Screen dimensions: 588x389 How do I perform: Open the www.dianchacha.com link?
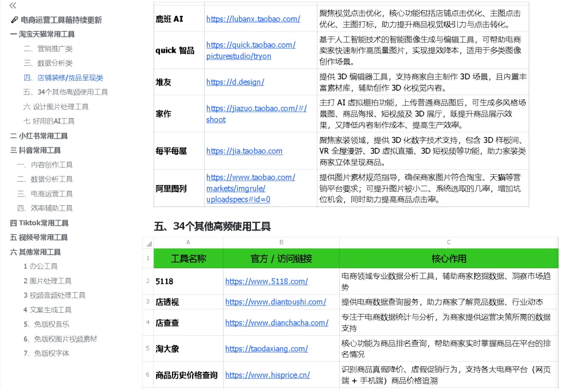point(277,323)
